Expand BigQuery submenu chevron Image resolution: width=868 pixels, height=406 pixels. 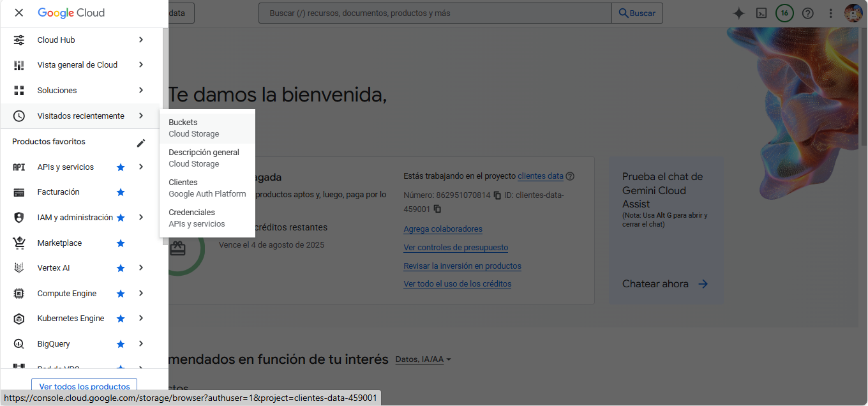click(141, 343)
